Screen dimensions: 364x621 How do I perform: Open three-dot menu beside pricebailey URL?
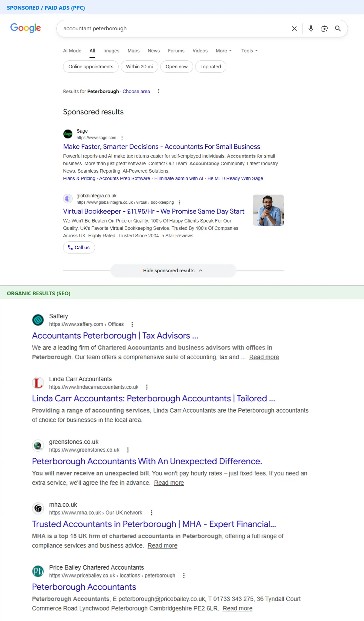pos(184,575)
